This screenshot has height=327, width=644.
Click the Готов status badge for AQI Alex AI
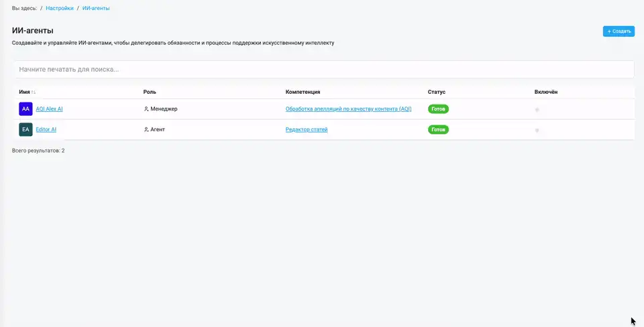[x=438, y=109]
